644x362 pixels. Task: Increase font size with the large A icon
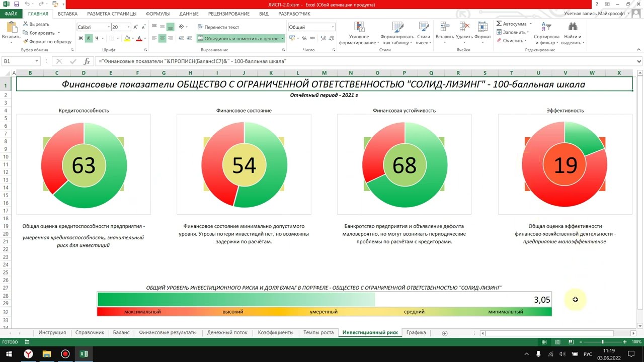(x=136, y=27)
